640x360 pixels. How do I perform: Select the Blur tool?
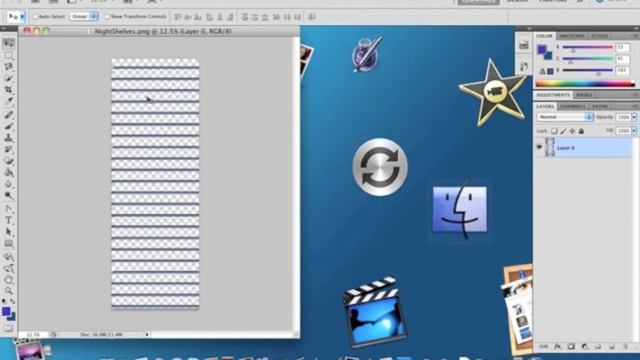pyautogui.click(x=9, y=184)
